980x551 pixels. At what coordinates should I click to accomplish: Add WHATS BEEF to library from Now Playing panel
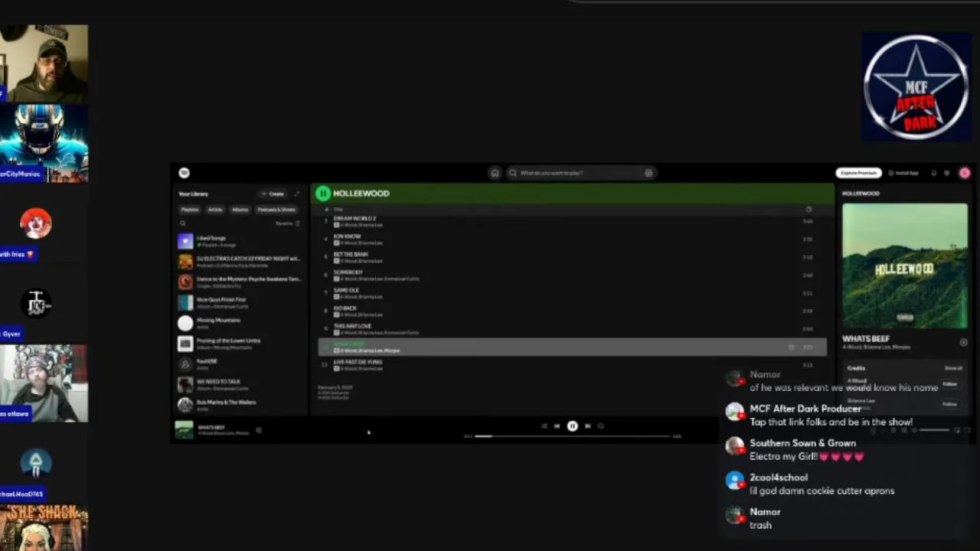click(x=963, y=342)
